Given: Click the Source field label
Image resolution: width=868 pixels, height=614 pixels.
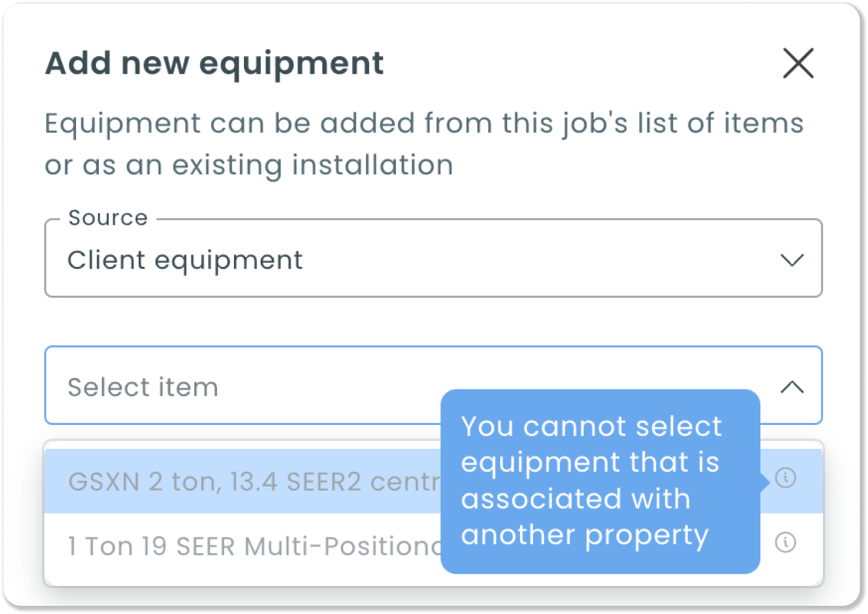Looking at the screenshot, I should (x=108, y=218).
